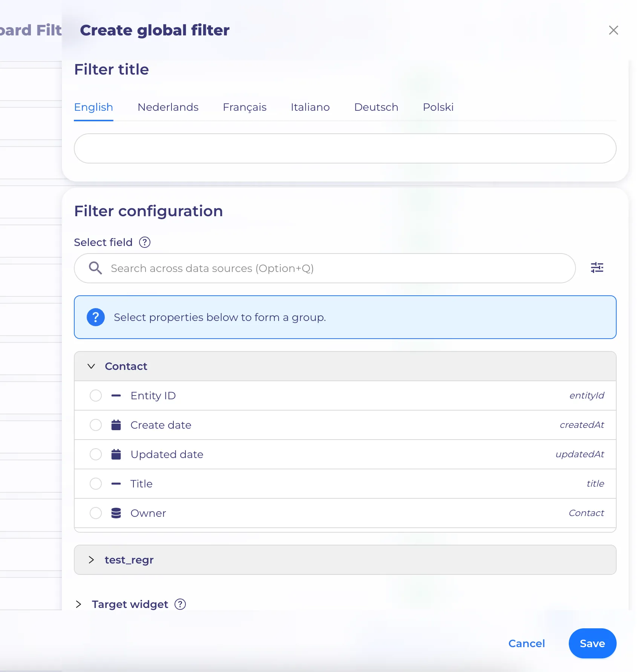Click the 'updatedAt' field key text
The width and height of the screenshot is (637, 672).
tap(580, 454)
